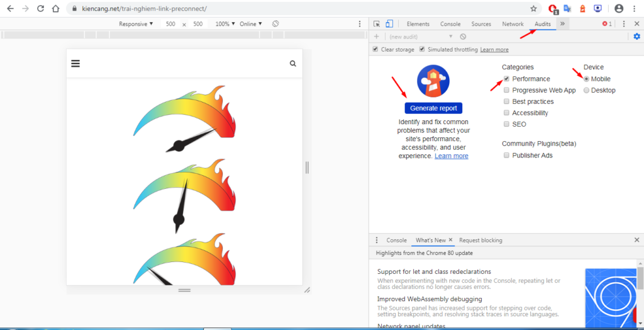The height and width of the screenshot is (330, 644).
Task: Open DevTools more tabs chevron
Action: tap(562, 24)
